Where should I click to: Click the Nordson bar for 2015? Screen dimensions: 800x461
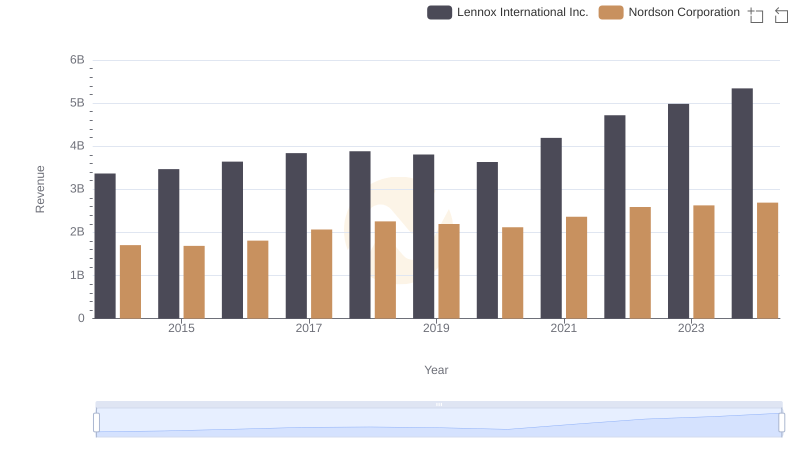(x=194, y=282)
